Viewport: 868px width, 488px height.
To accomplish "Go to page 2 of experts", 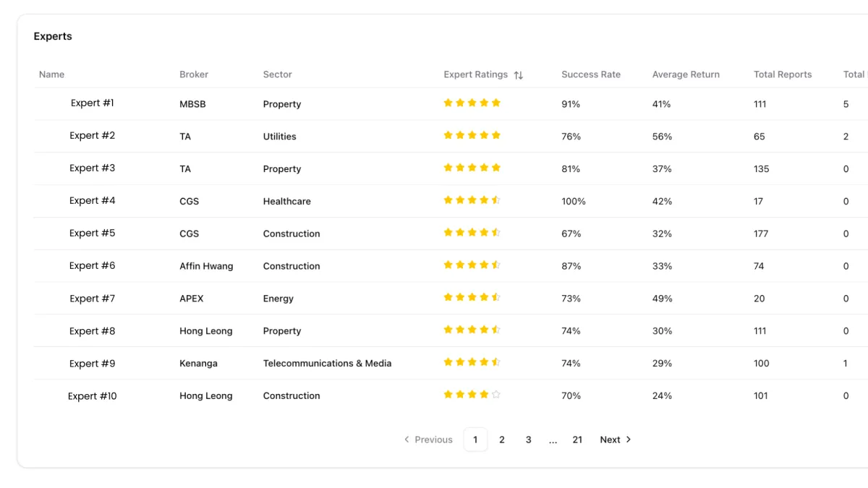I will coord(502,440).
